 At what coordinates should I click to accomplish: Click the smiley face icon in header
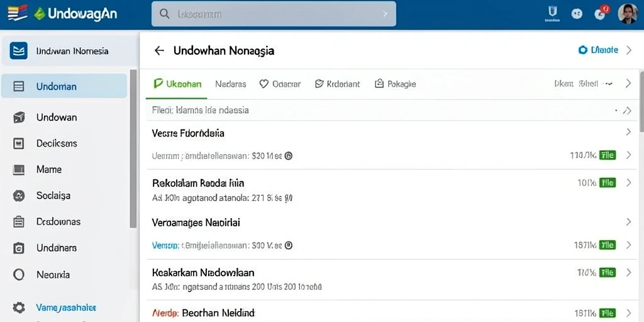tap(577, 14)
